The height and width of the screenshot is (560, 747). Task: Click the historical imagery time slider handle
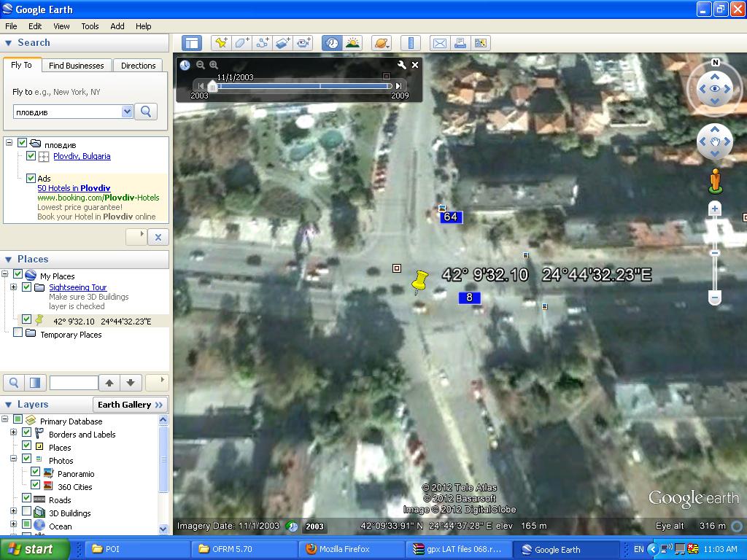point(212,86)
